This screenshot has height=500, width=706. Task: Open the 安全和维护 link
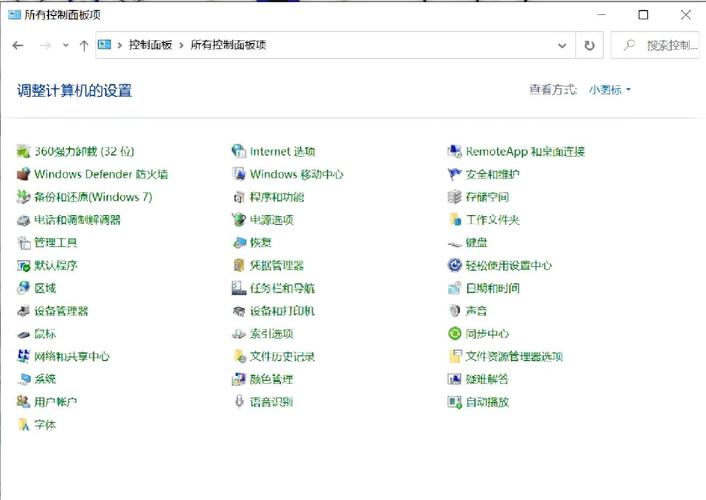pos(493,174)
